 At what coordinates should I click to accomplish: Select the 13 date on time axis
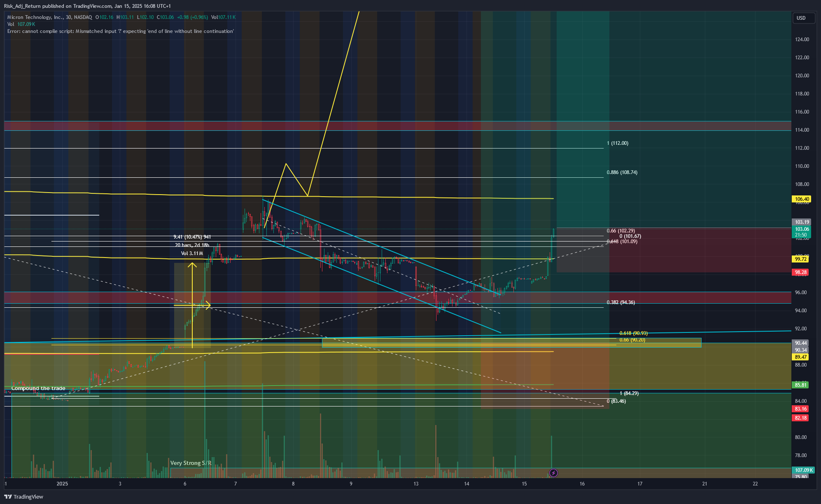(x=416, y=484)
